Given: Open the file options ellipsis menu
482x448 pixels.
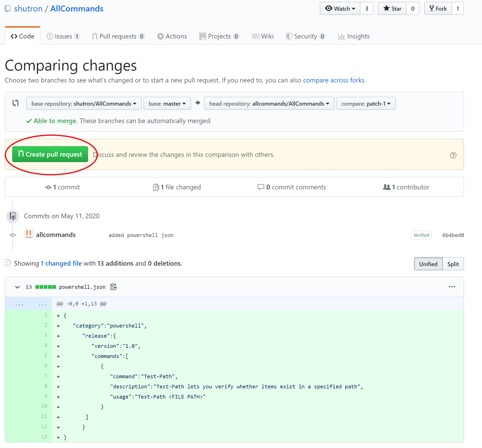Looking at the screenshot, I should [452, 287].
